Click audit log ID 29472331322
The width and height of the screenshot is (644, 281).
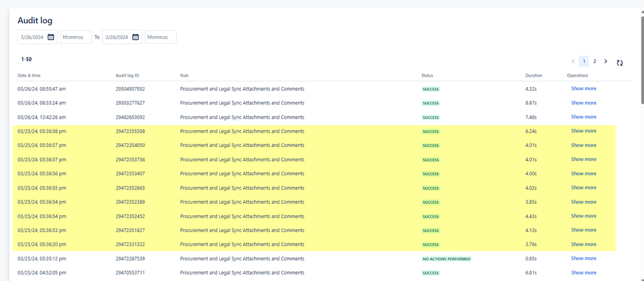coord(130,244)
